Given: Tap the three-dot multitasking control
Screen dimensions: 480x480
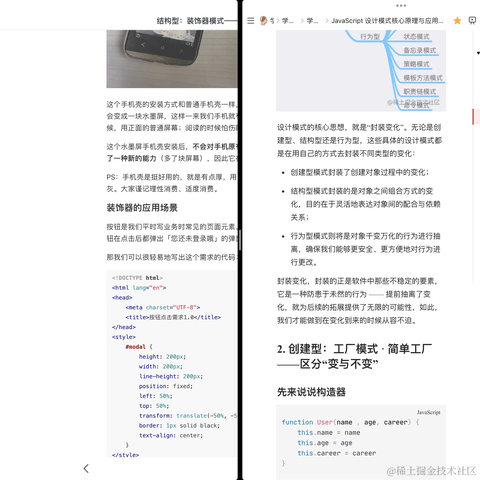Looking at the screenshot, I should pyautogui.click(x=401, y=5).
